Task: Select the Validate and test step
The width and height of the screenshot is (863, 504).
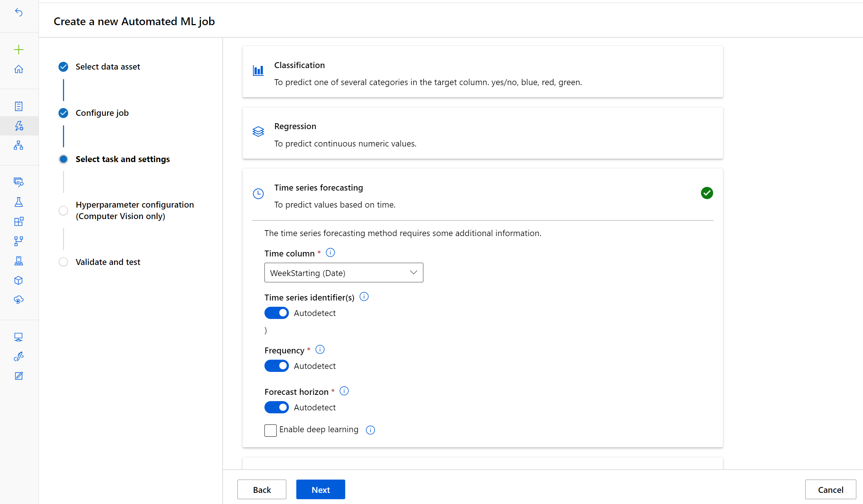Action: click(x=107, y=262)
